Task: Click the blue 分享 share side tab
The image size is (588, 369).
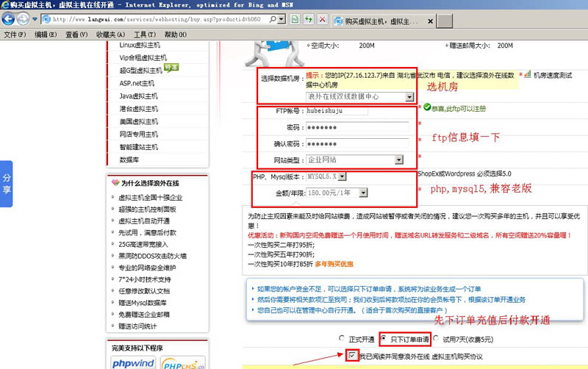Action: (7, 184)
